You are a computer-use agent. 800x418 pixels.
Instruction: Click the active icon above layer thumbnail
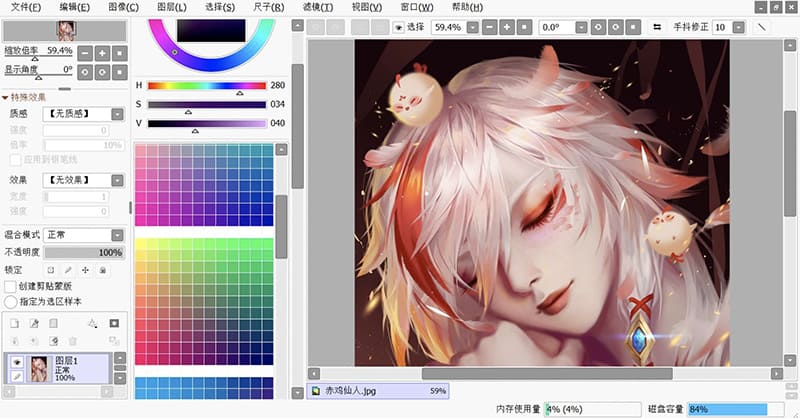tap(54, 341)
